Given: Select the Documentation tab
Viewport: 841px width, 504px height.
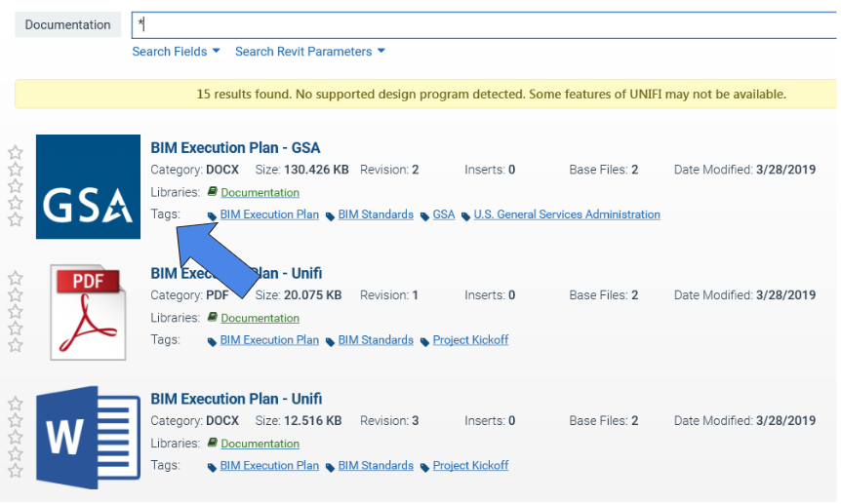Looking at the screenshot, I should (67, 25).
